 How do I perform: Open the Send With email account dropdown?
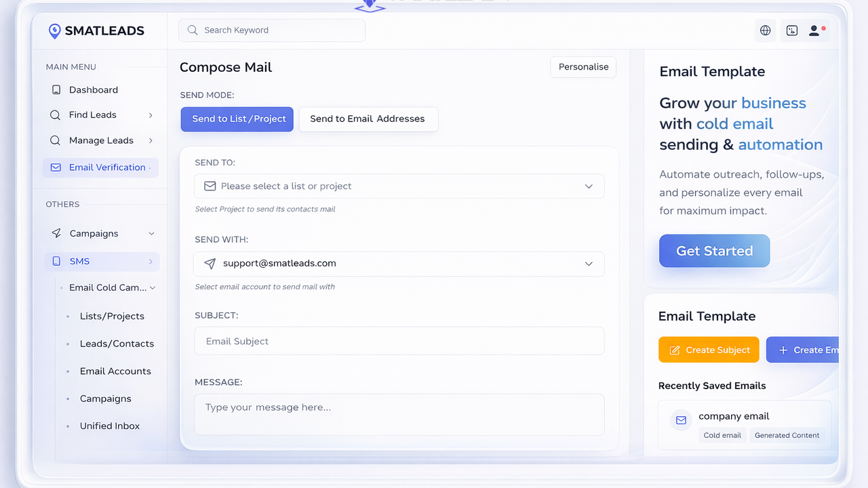(x=399, y=264)
